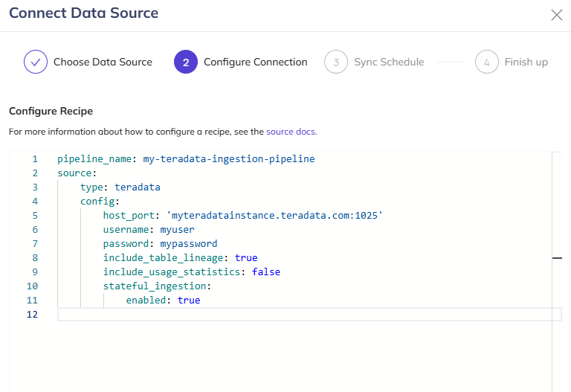Click the type value 'teradata'
This screenshot has width=571, height=392.
(x=138, y=187)
